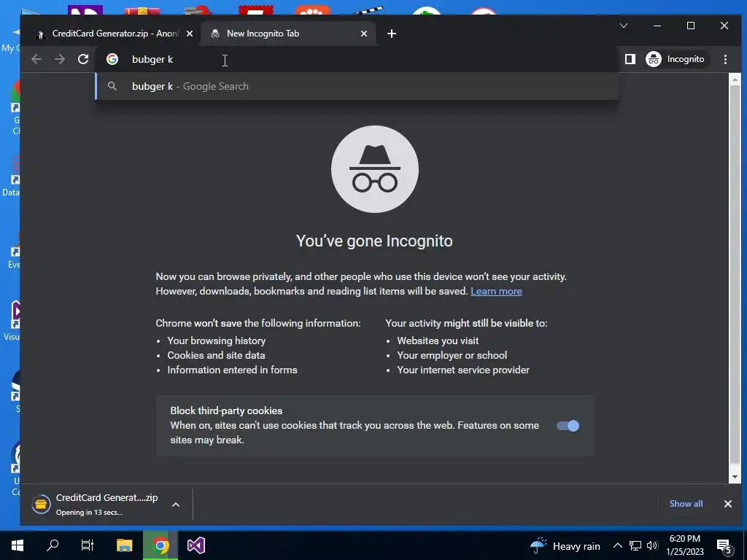
Task: Open Task View on the taskbar
Action: [x=88, y=545]
